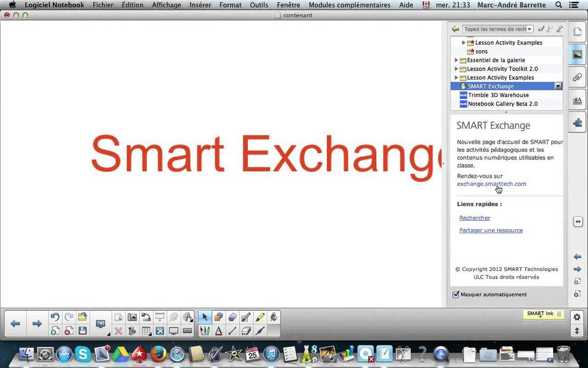Select Trimble 3D Warehouse in gallery tree
The height and width of the screenshot is (368, 588).
(498, 95)
